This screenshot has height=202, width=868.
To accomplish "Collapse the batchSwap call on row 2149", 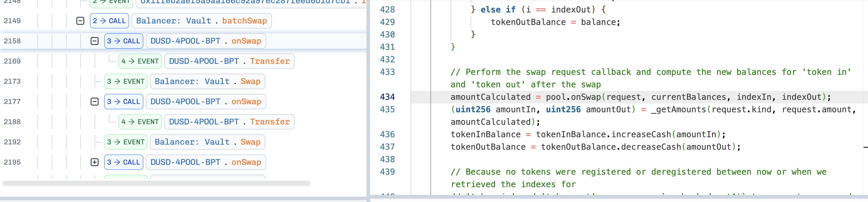I will [80, 21].
